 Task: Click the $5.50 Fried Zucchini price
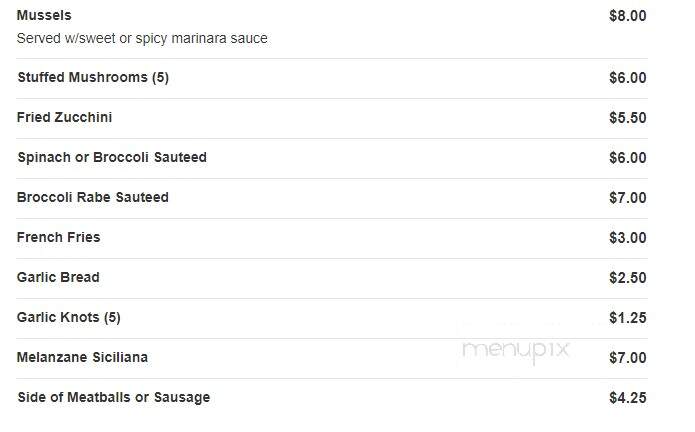[x=628, y=118]
